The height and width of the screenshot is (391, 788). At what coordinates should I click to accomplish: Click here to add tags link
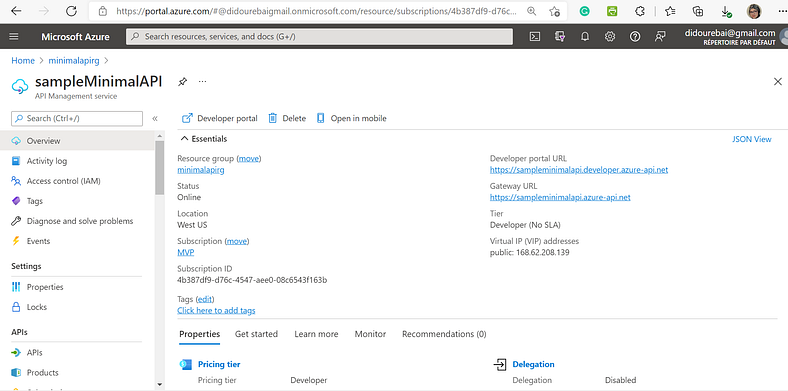pos(216,311)
